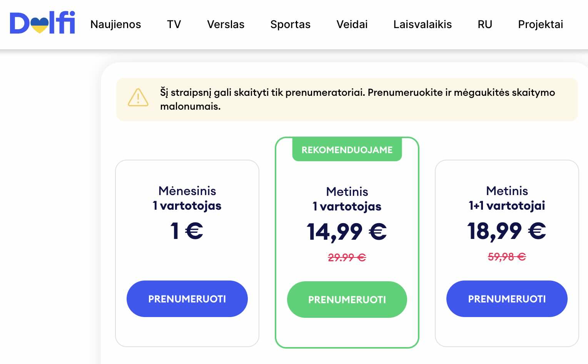Open the Projektai menu
The image size is (588, 364).
click(540, 25)
